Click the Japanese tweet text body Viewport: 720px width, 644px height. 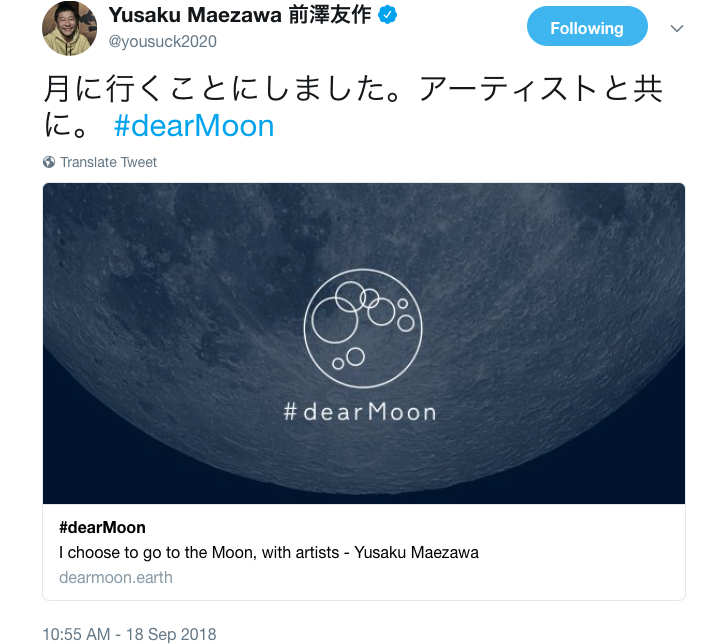click(353, 107)
